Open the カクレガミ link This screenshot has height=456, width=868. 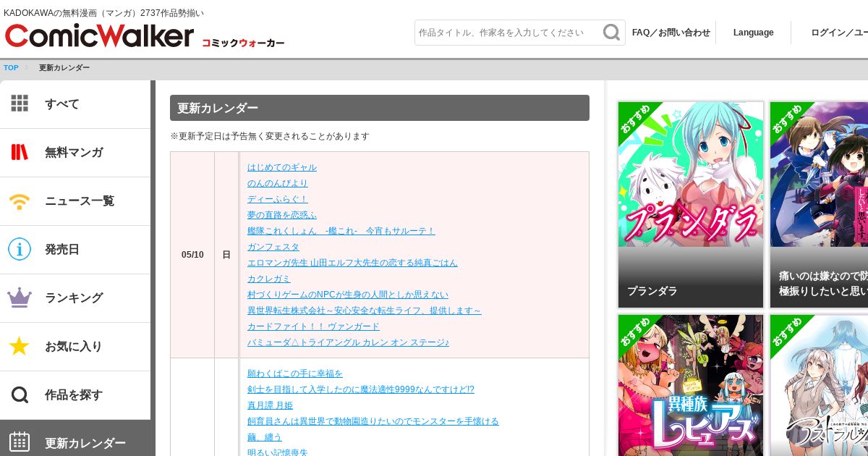point(269,279)
